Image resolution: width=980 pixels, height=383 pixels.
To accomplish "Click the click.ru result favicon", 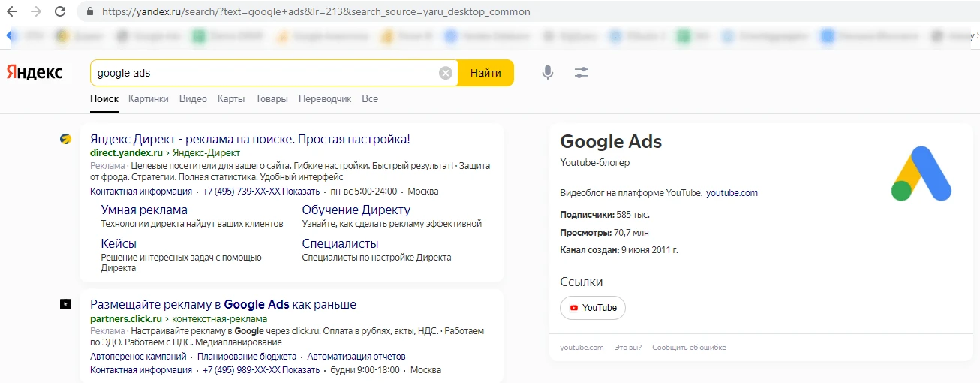I will coord(66,304).
